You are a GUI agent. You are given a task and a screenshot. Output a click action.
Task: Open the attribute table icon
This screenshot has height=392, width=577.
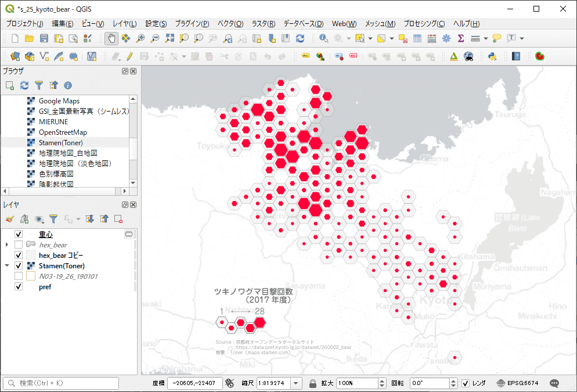[417, 38]
